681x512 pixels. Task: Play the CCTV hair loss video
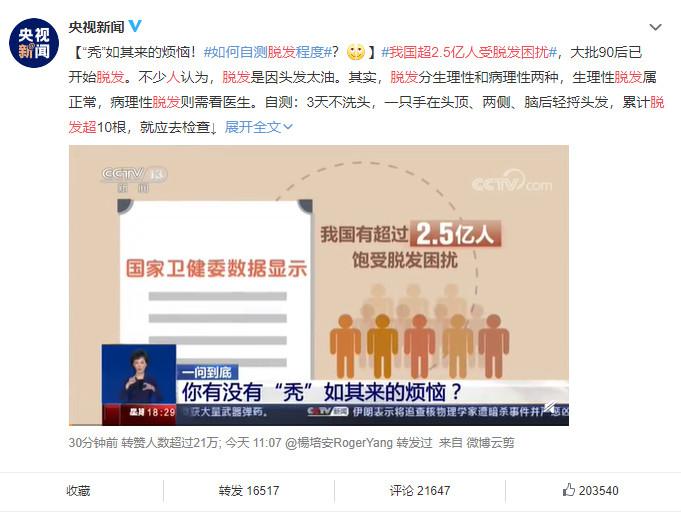click(x=318, y=285)
